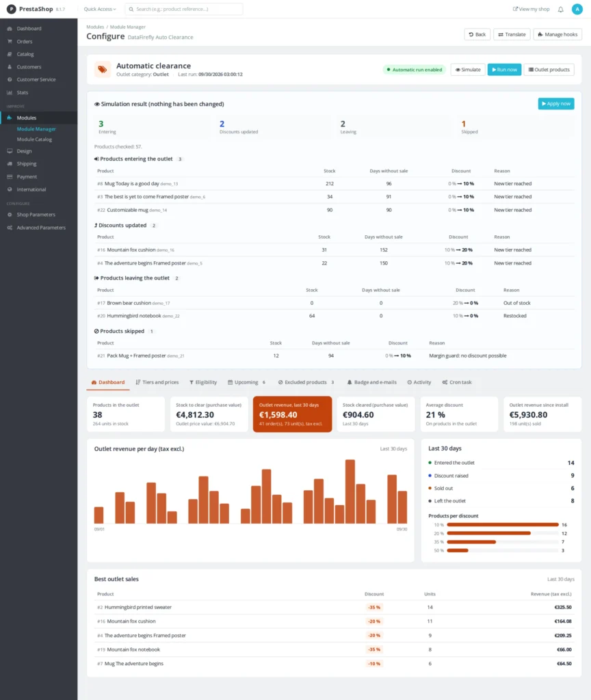This screenshot has height=700, width=591.
Task: Open the Upcoming tab
Action: [246, 382]
